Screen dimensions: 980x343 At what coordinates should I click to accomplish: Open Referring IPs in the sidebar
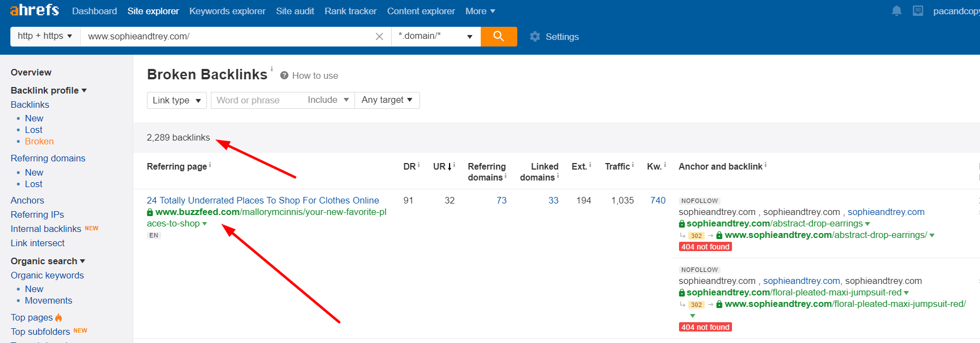[x=37, y=214]
